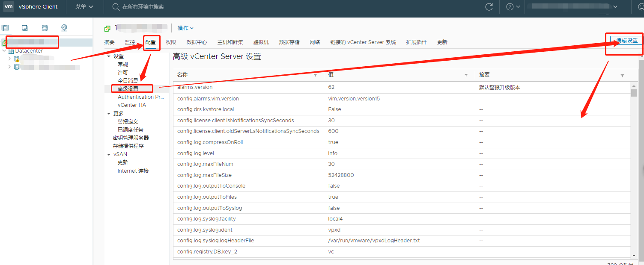The width and height of the screenshot is (644, 265).
Task: Open the 链接的 vCenter Server 系统 tab
Action: 363,42
